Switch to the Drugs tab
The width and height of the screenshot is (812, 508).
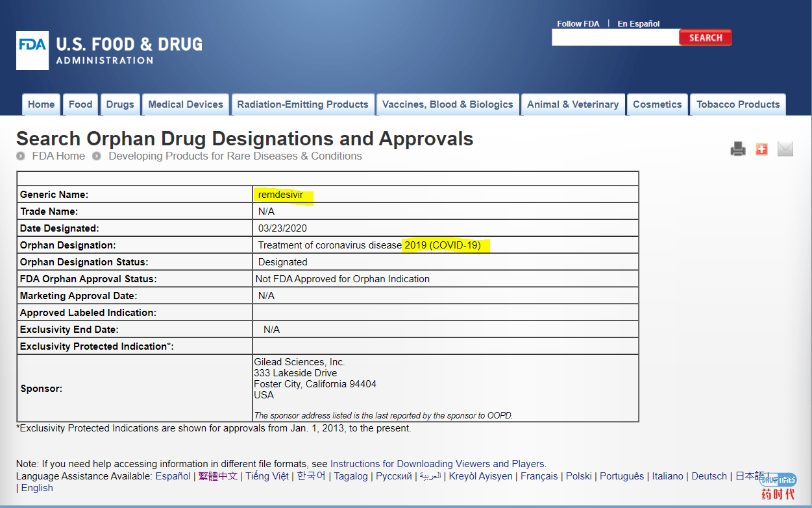(120, 104)
